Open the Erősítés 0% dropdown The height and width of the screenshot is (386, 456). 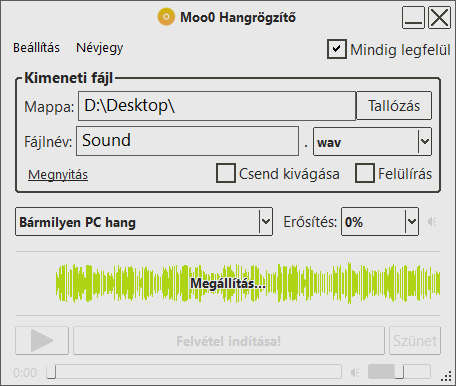pos(380,222)
